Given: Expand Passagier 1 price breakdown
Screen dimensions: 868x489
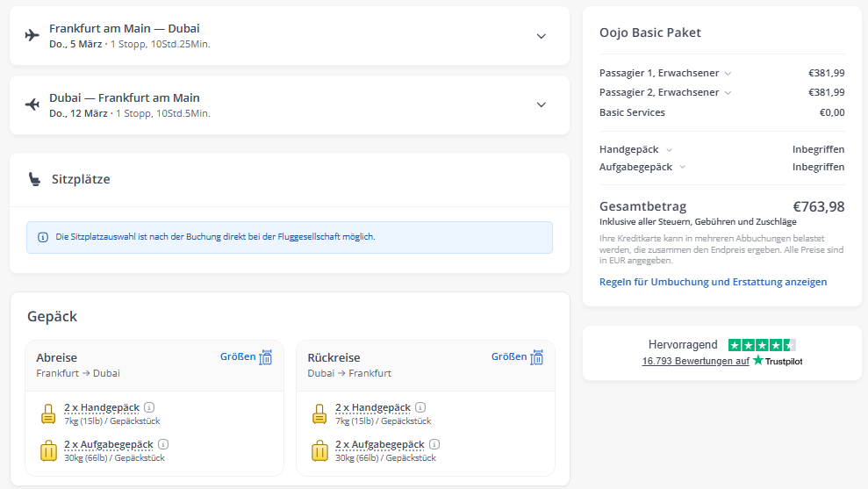Looking at the screenshot, I should (728, 74).
